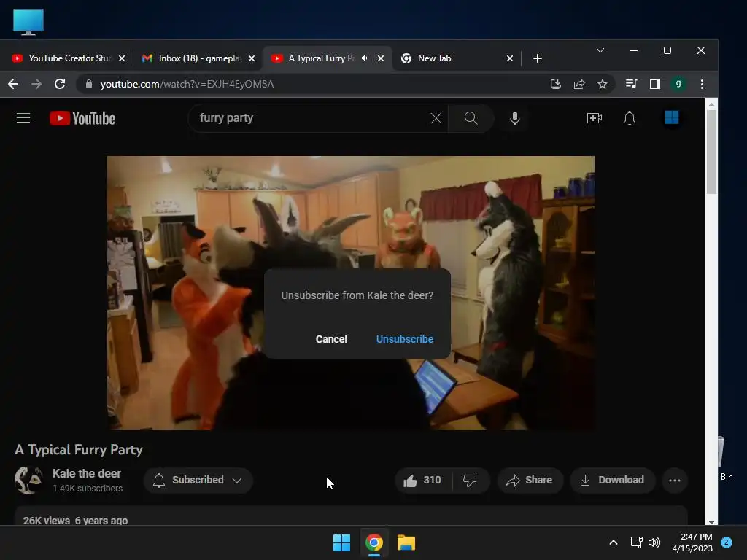Share the video

(x=530, y=480)
